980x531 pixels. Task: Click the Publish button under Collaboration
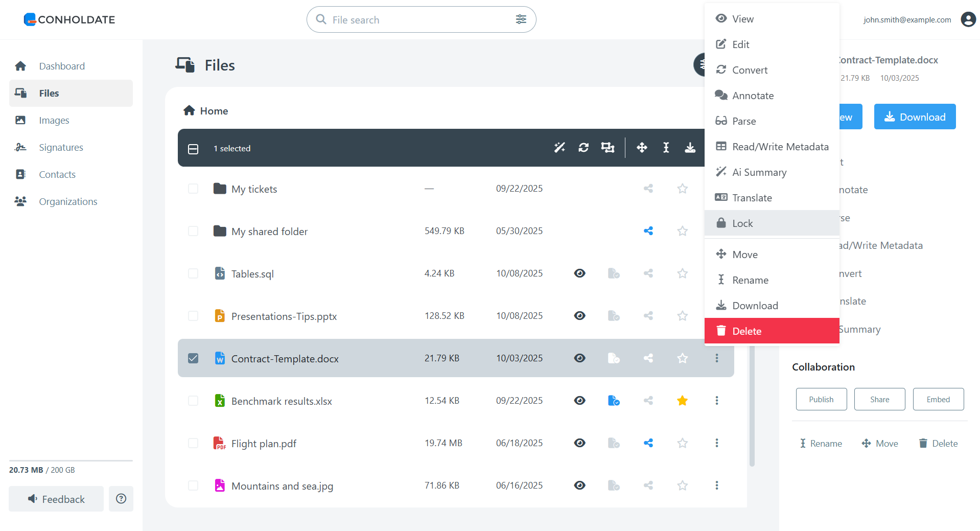point(821,399)
